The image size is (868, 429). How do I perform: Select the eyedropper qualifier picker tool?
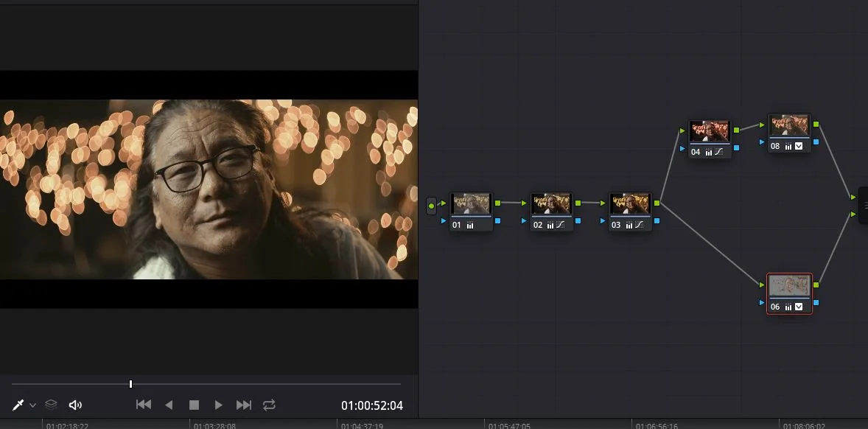tap(18, 405)
